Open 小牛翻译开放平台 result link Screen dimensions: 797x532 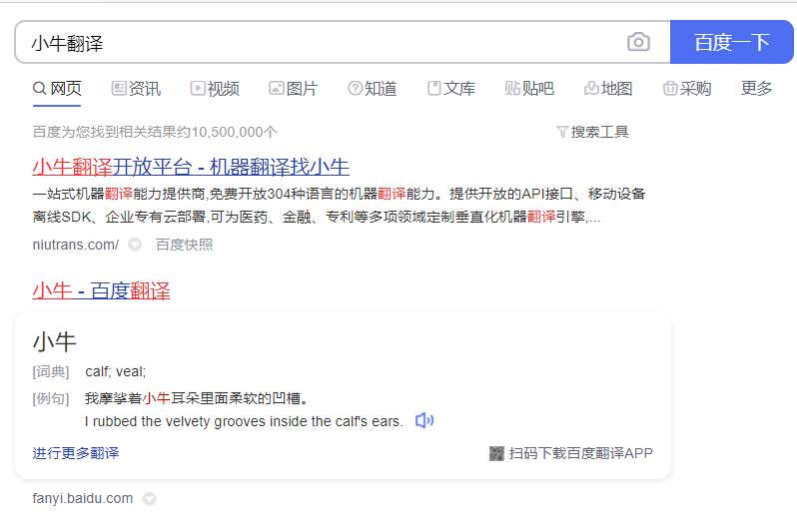[191, 167]
